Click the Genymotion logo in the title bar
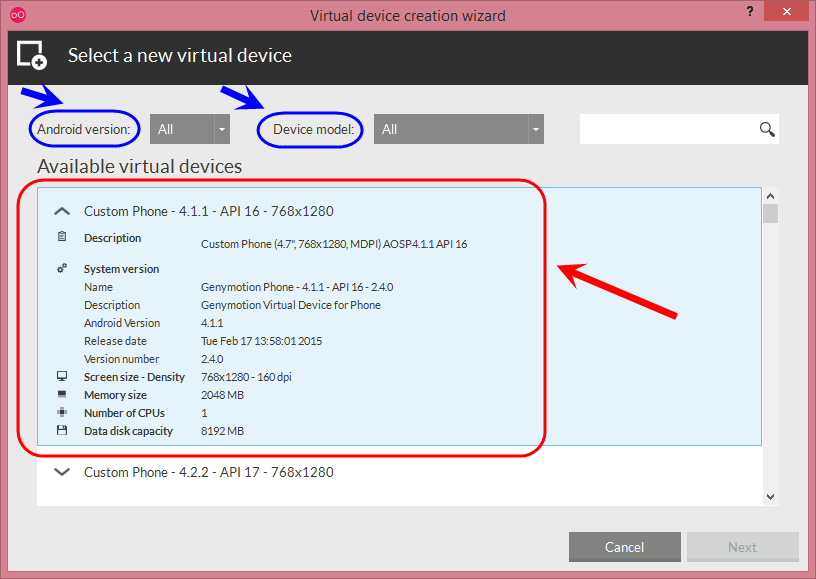 [18, 15]
